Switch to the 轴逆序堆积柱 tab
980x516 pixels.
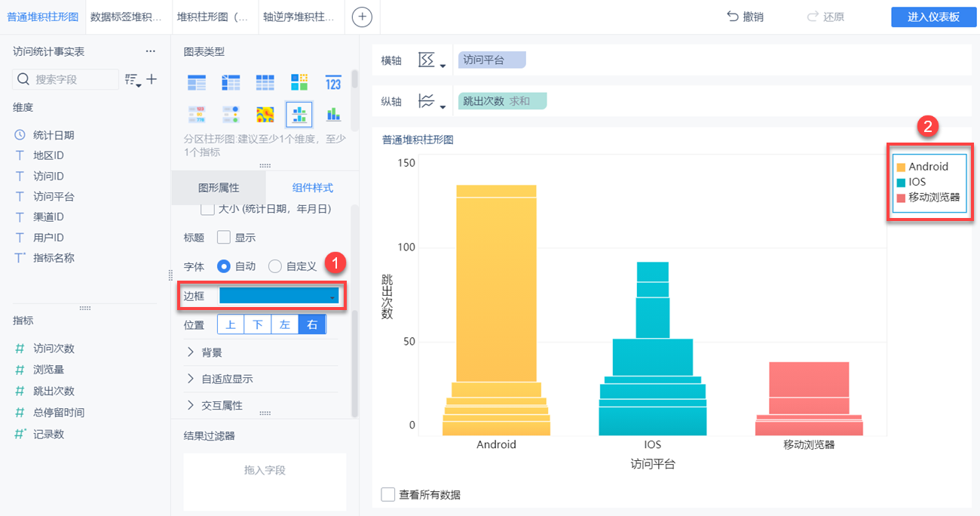[301, 17]
